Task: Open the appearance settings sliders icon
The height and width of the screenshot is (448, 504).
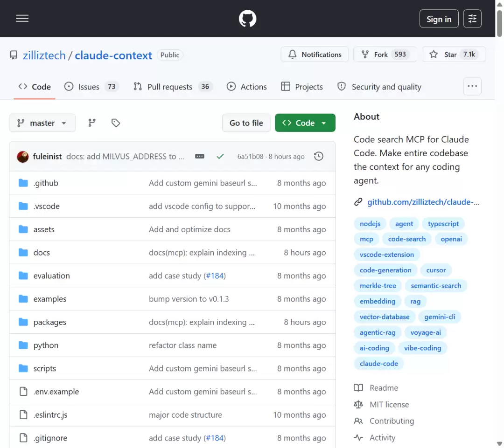Action: pyautogui.click(x=472, y=19)
